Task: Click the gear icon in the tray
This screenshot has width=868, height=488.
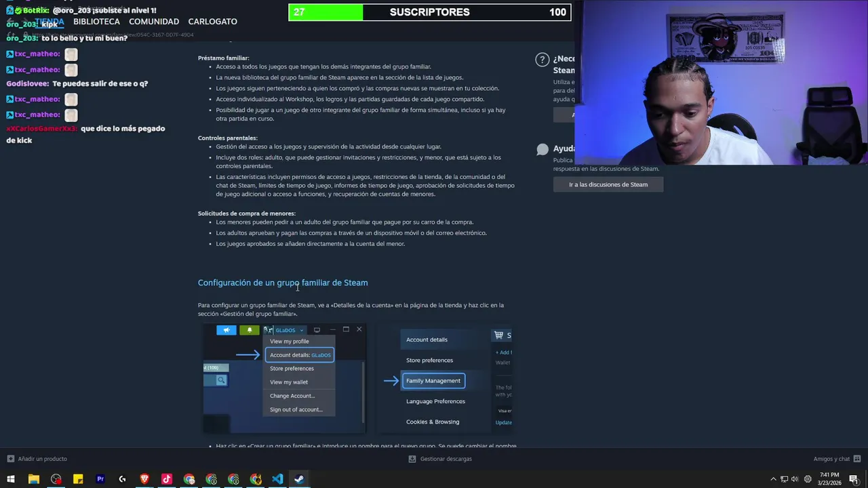Action: pyautogui.click(x=808, y=479)
